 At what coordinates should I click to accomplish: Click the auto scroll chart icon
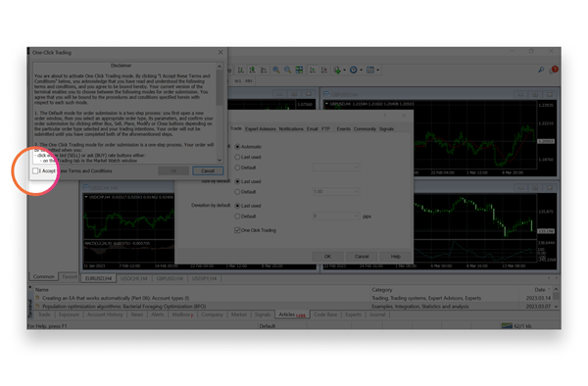point(313,71)
